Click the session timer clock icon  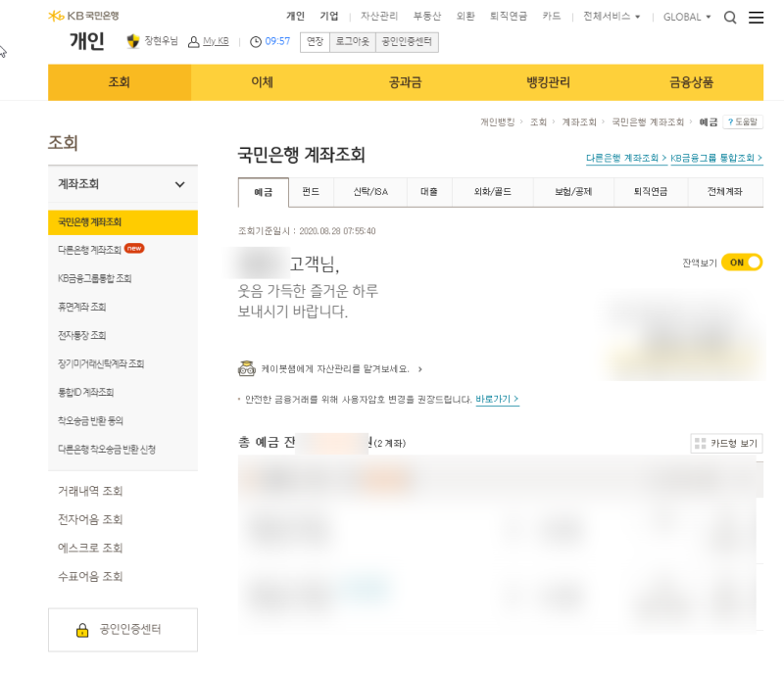(x=256, y=42)
